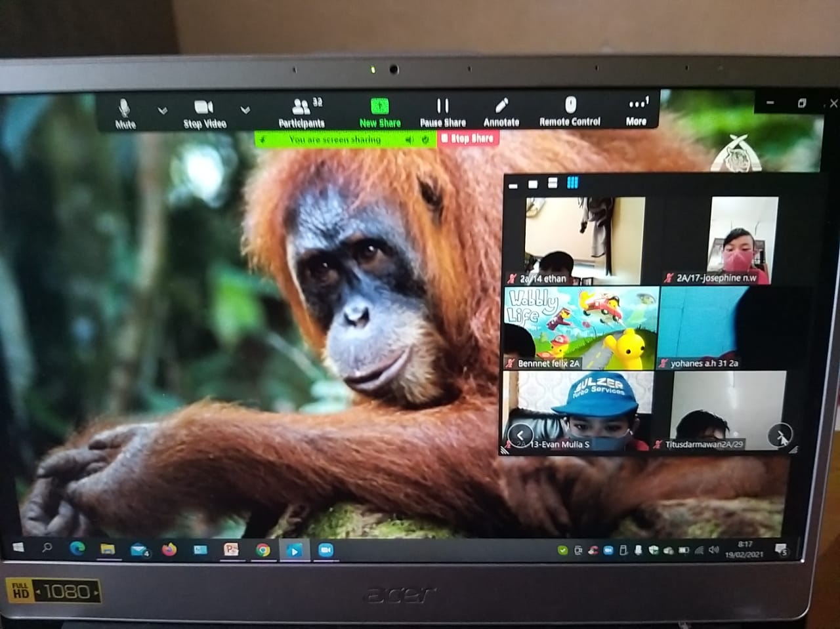Expand audio options arrow beside Mute
840x629 pixels.
(163, 111)
